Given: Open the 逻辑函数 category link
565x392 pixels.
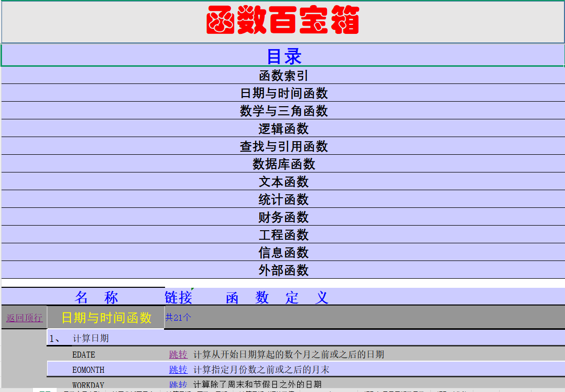Looking at the screenshot, I should [282, 128].
